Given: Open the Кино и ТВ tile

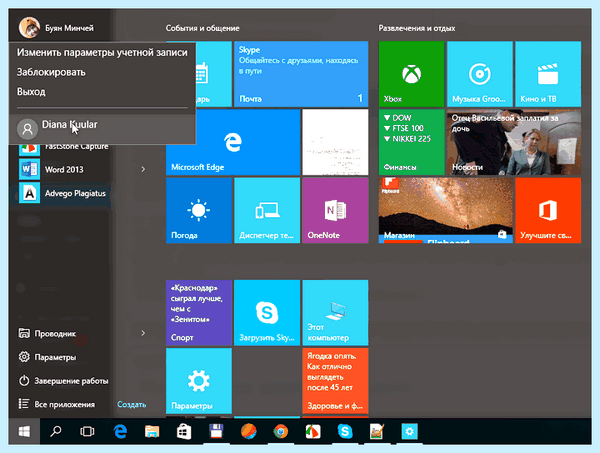Looking at the screenshot, I should 548,74.
